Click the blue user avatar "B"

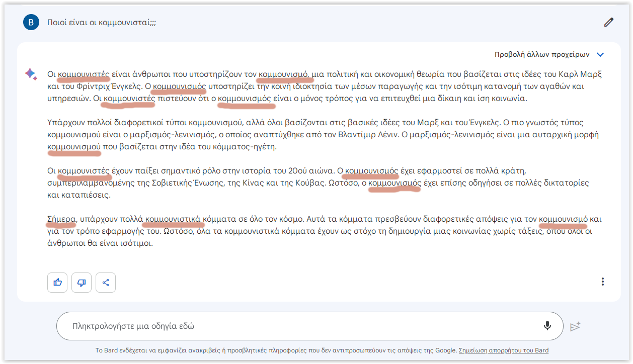coord(31,22)
